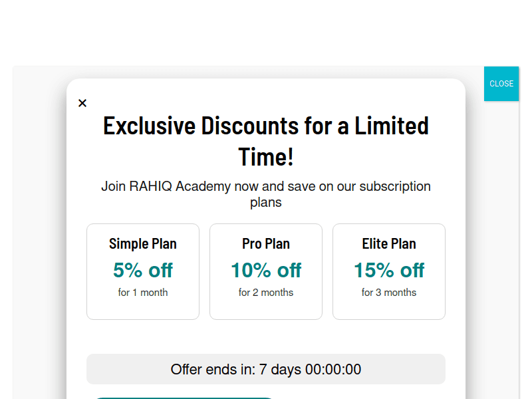The image size is (532, 399).
Task: Click the 'for 3 months' duration text
Action: tap(389, 293)
